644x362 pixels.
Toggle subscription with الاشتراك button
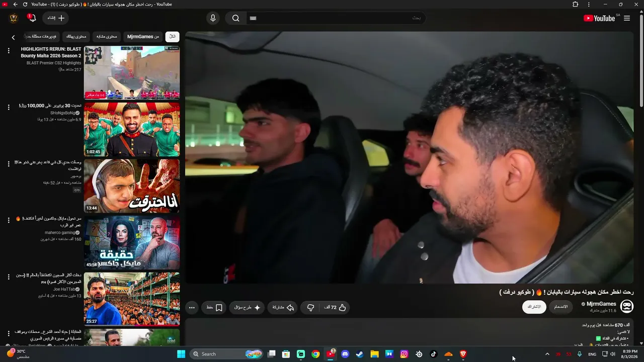point(534,307)
